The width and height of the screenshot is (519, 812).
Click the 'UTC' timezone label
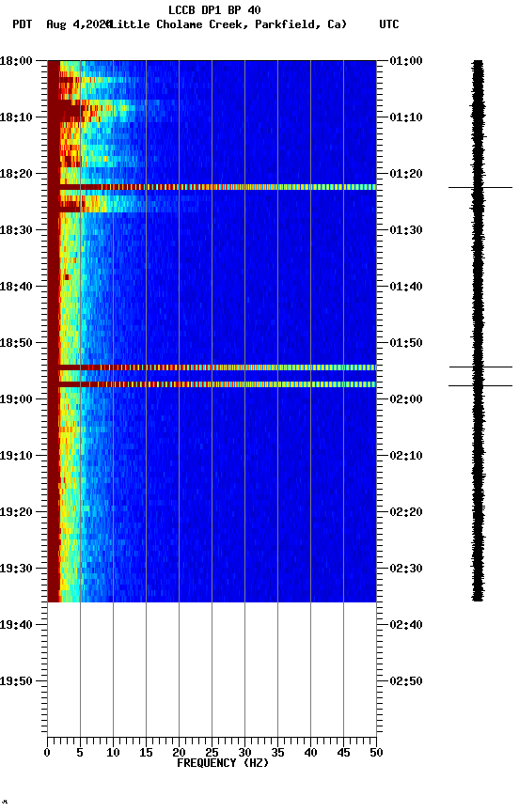389,24
